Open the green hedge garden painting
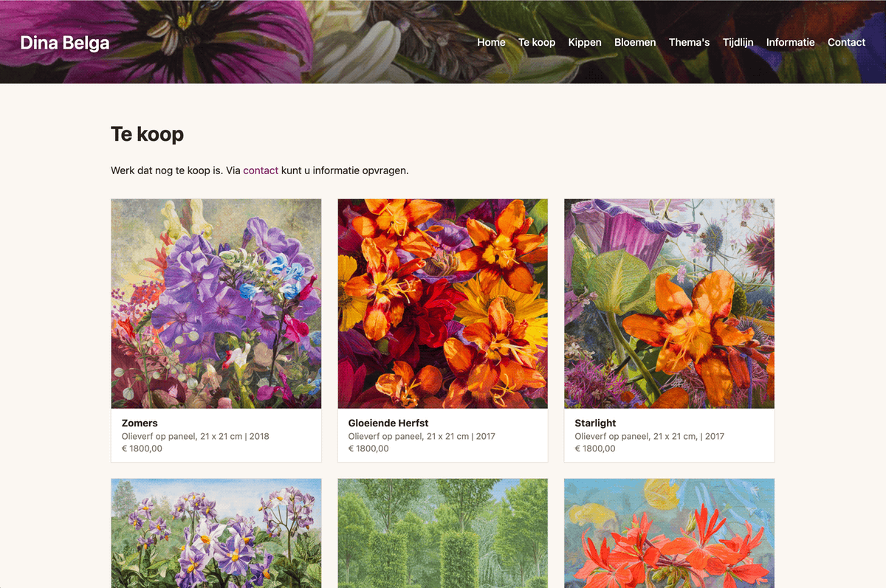The height and width of the screenshot is (588, 886). [443, 533]
